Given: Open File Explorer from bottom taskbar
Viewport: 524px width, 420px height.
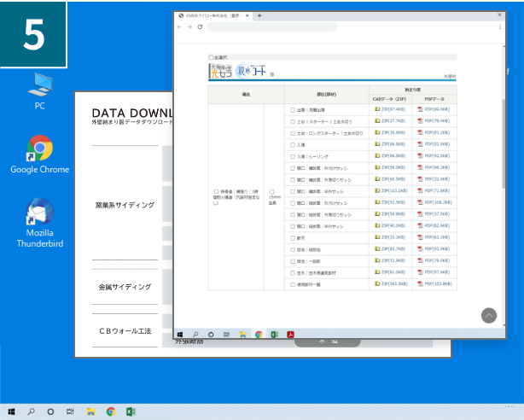Looking at the screenshot, I should [x=90, y=411].
